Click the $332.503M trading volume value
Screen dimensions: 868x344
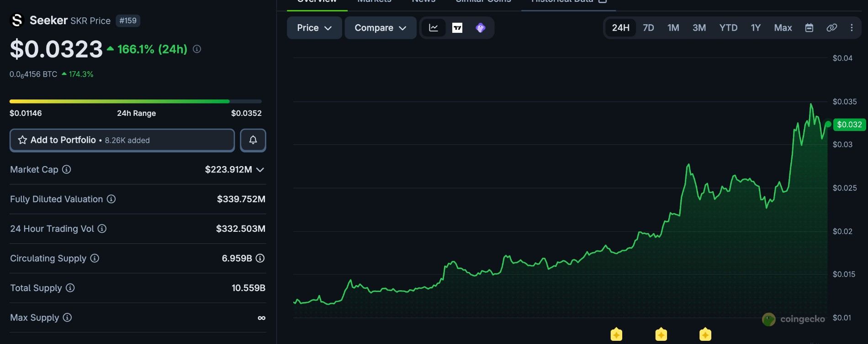tap(241, 229)
